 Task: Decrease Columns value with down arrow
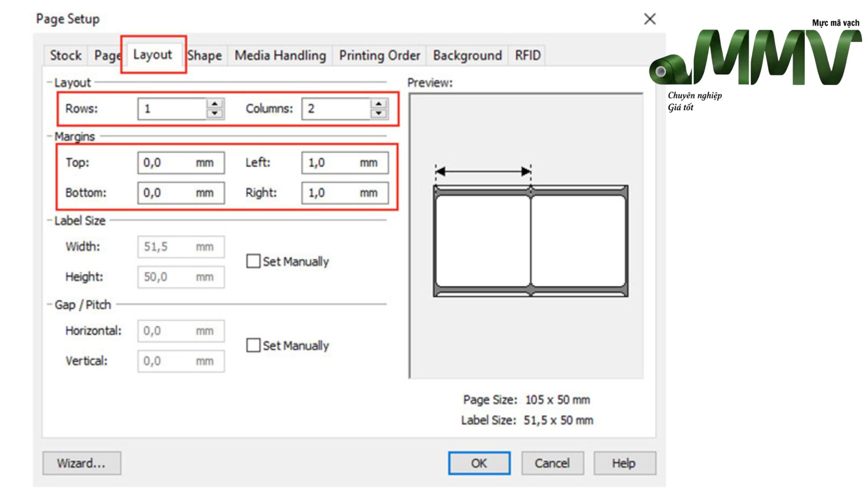point(378,113)
